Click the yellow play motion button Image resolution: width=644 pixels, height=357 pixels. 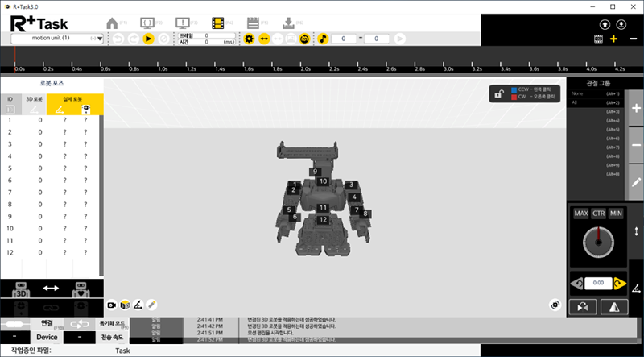(x=148, y=38)
